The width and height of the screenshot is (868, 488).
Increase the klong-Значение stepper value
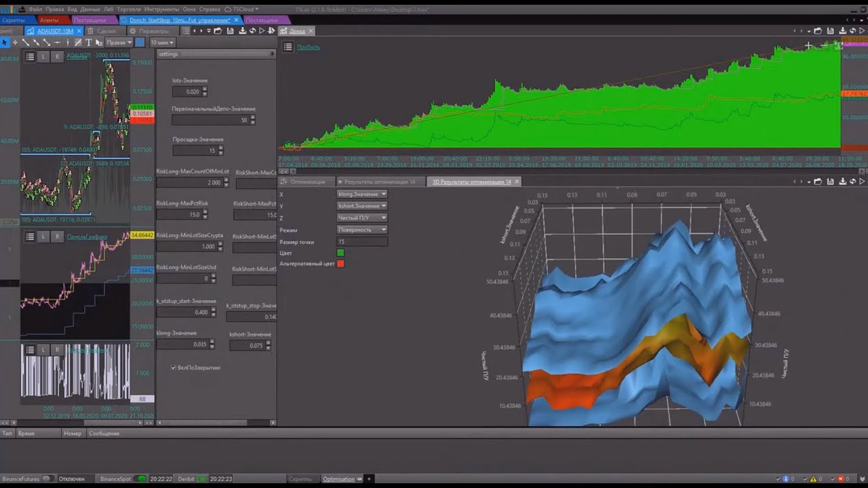pos(212,342)
